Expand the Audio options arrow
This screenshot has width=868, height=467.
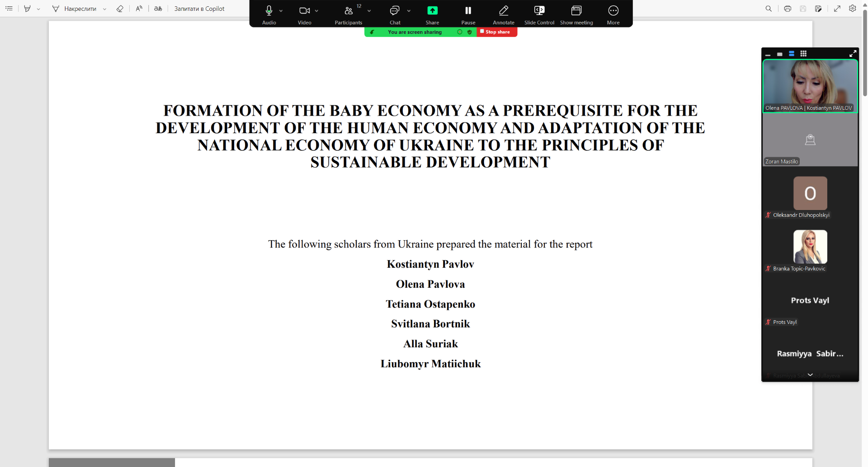click(281, 11)
